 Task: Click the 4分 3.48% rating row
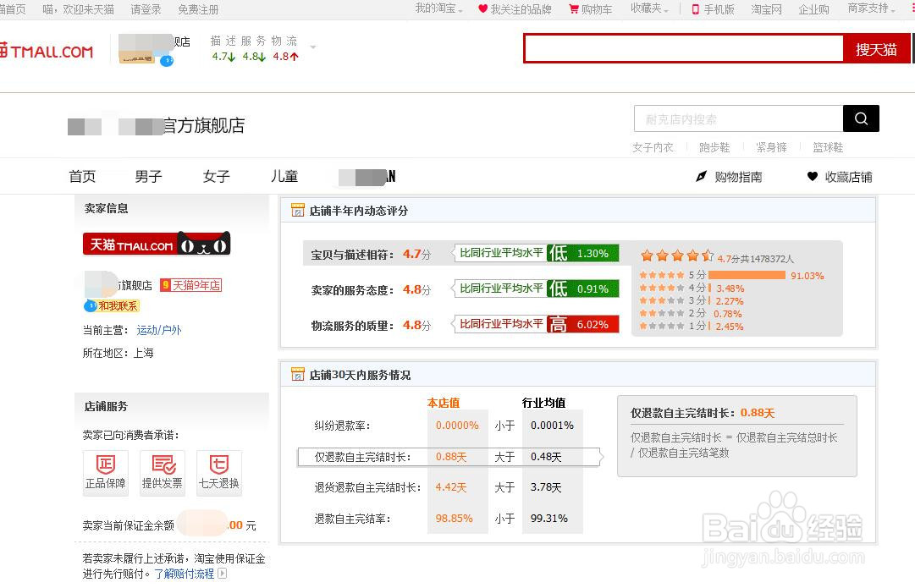coord(692,289)
